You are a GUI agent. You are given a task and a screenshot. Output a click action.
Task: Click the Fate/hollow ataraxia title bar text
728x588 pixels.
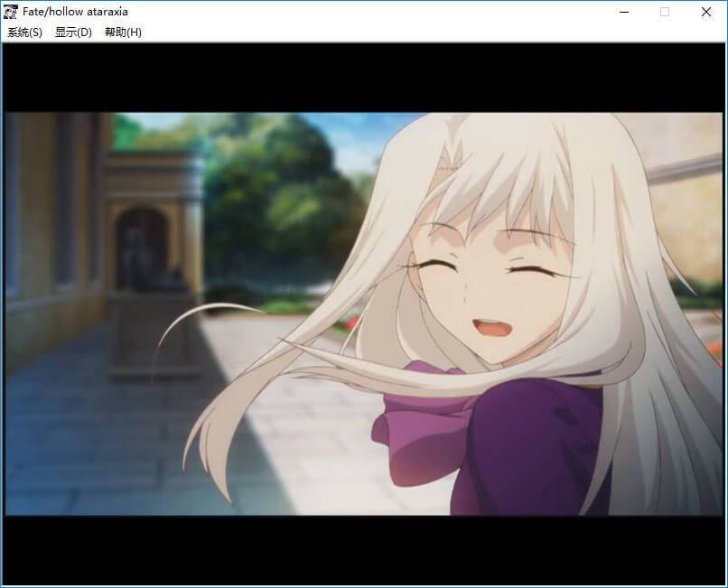[x=75, y=12]
